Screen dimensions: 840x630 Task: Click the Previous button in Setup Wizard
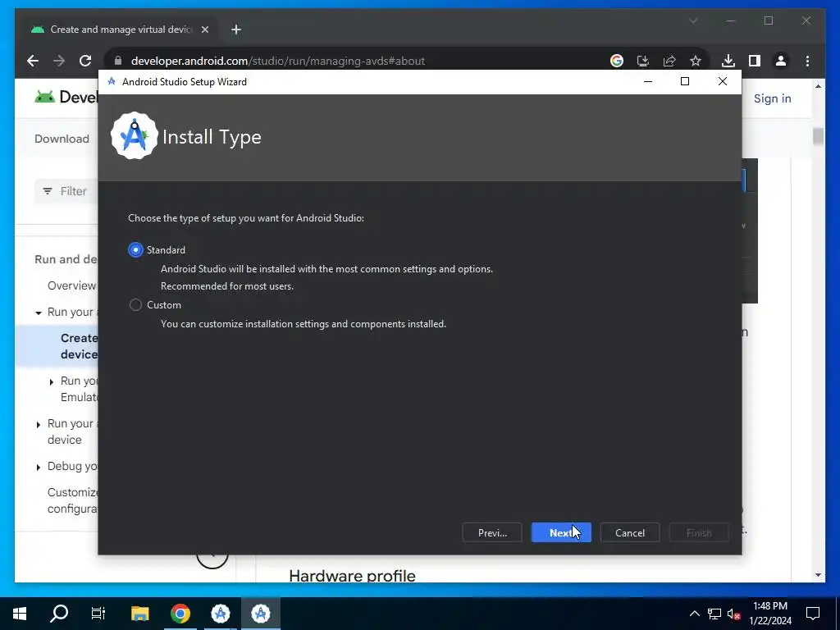point(492,532)
